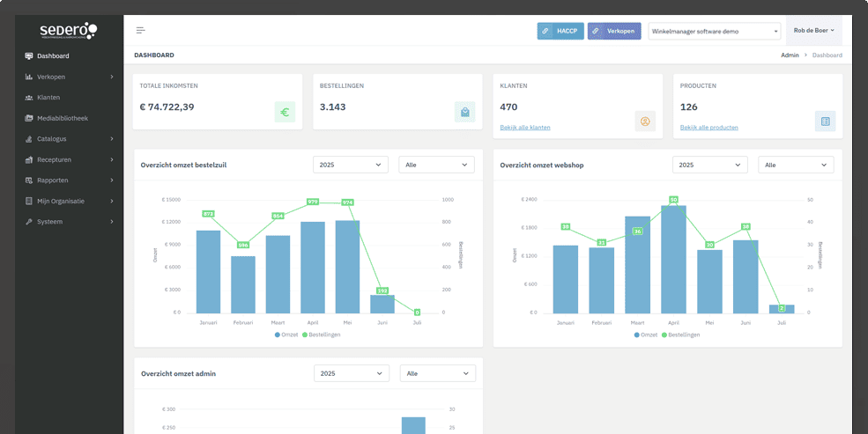
Task: Open the Rob de Boer user menu
Action: coord(813,31)
